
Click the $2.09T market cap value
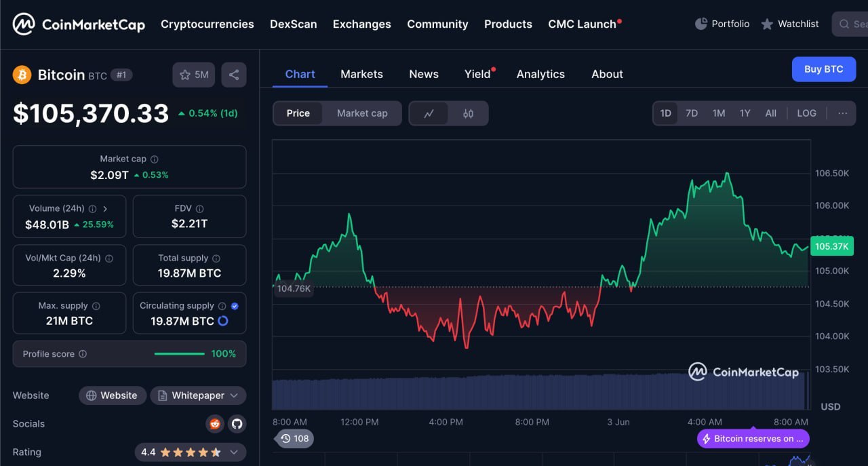(x=109, y=175)
